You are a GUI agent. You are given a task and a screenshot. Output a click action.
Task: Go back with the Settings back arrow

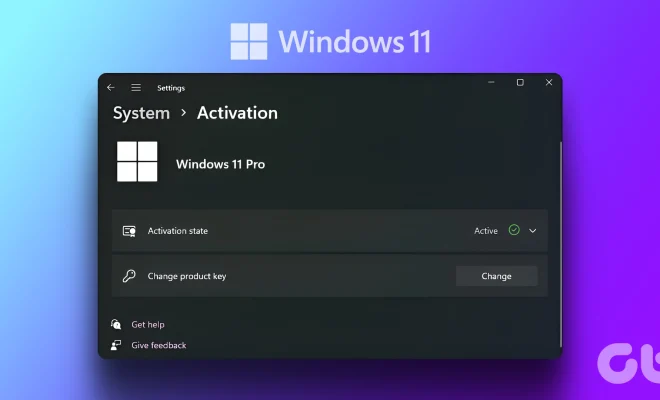coord(111,88)
